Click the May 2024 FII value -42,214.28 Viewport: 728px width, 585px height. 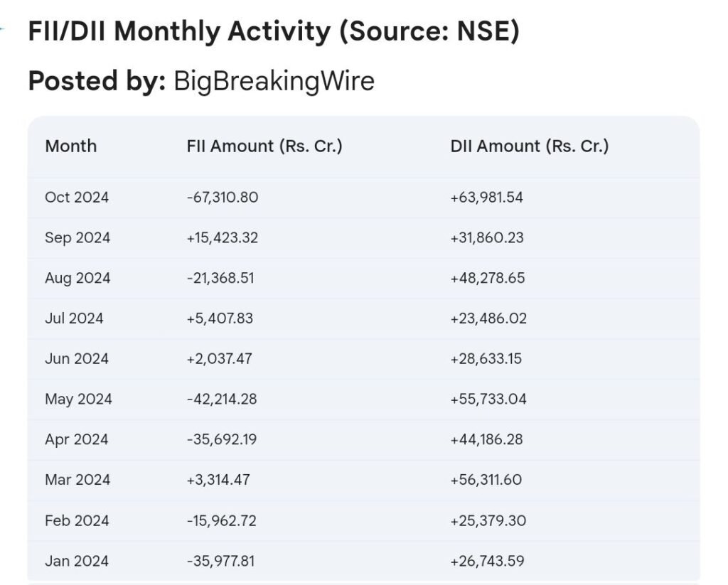222,399
